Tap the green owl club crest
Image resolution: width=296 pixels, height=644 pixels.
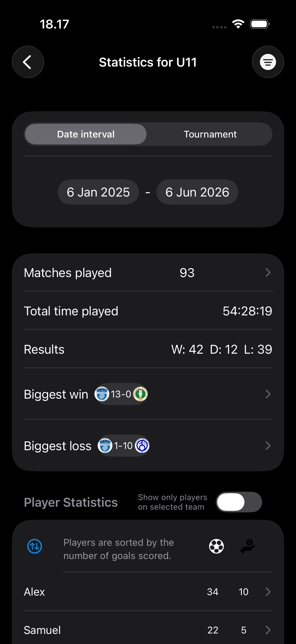point(140,394)
